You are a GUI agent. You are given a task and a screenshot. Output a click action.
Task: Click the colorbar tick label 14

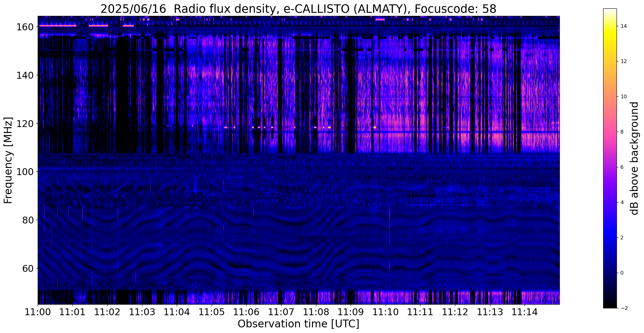[624, 26]
